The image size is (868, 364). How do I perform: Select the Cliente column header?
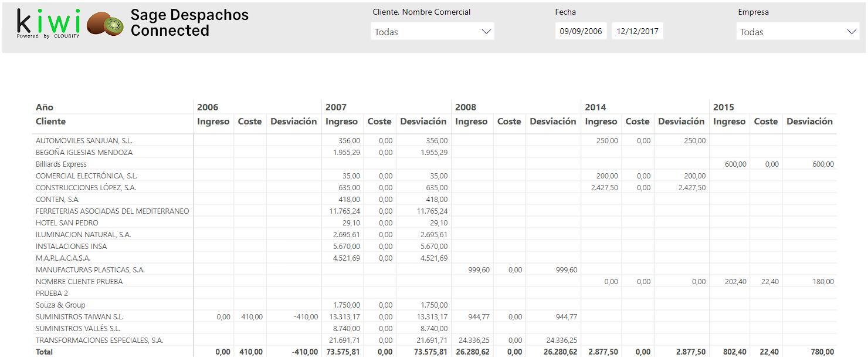click(50, 122)
